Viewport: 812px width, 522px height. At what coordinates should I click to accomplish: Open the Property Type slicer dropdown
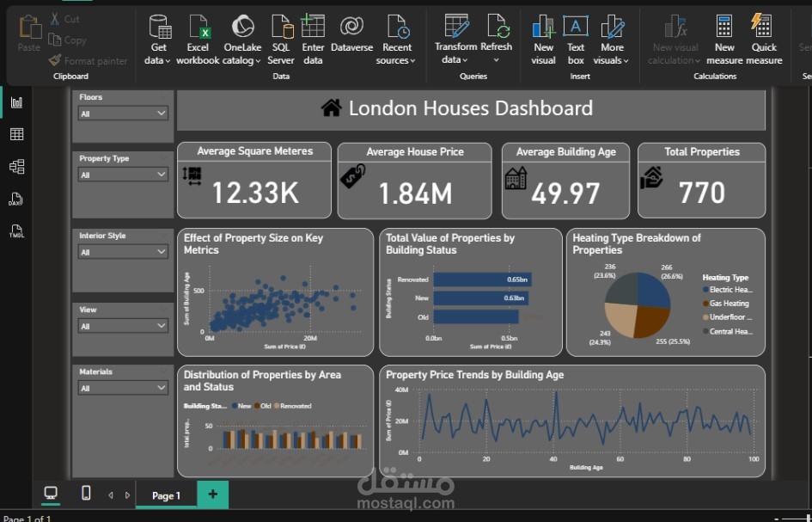[161, 175]
